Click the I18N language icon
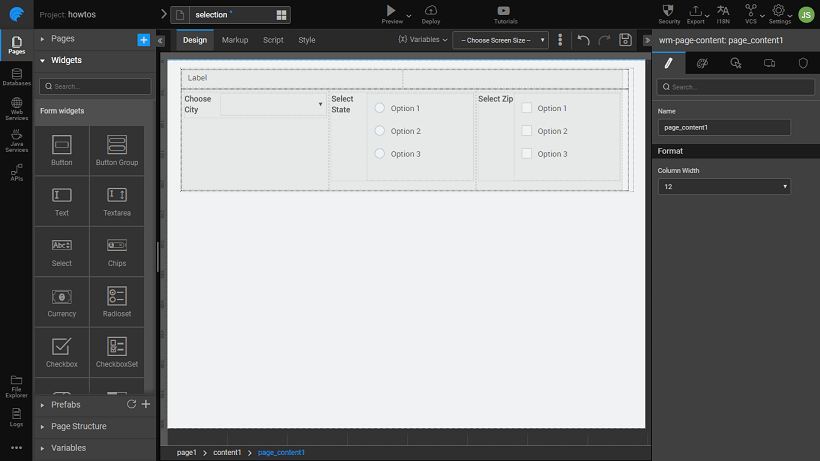 click(x=723, y=13)
